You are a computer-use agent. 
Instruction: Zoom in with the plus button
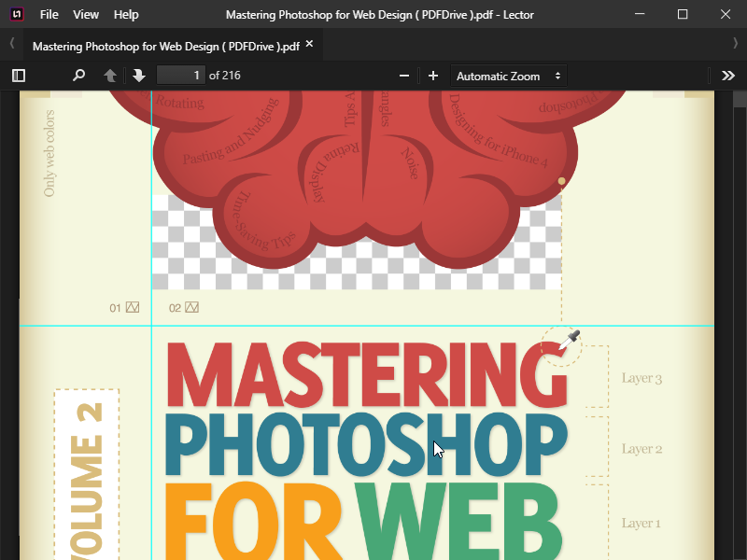point(433,76)
